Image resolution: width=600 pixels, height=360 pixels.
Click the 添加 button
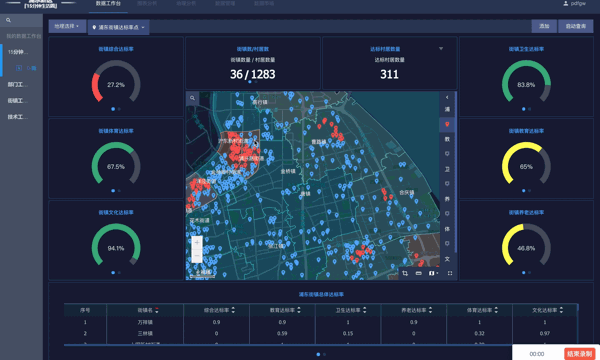pos(544,26)
